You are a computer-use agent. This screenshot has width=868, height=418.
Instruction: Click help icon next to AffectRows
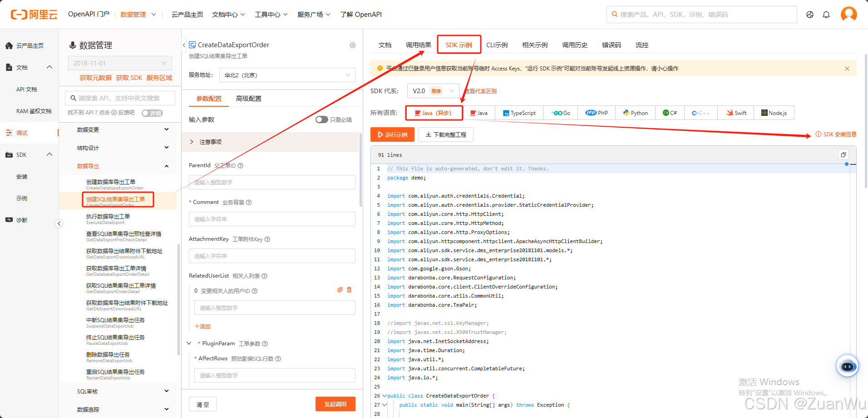[278, 359]
